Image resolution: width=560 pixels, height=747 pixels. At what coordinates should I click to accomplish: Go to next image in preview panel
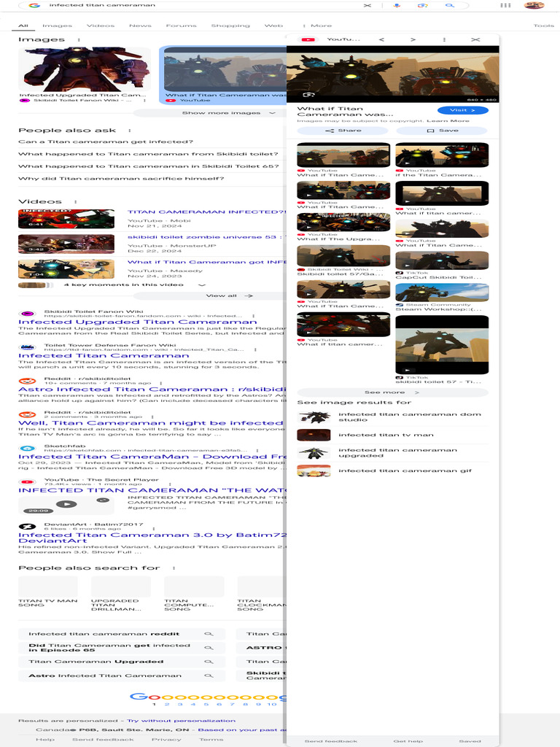(x=413, y=39)
